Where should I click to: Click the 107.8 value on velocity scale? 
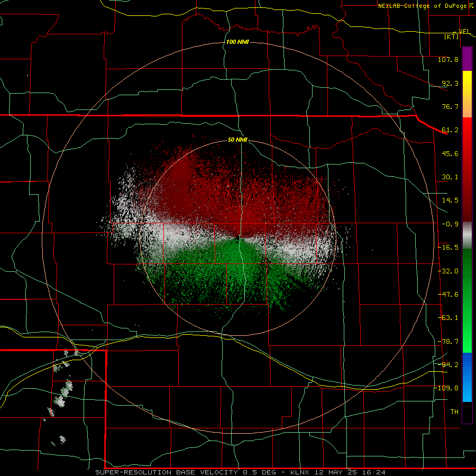point(448,59)
